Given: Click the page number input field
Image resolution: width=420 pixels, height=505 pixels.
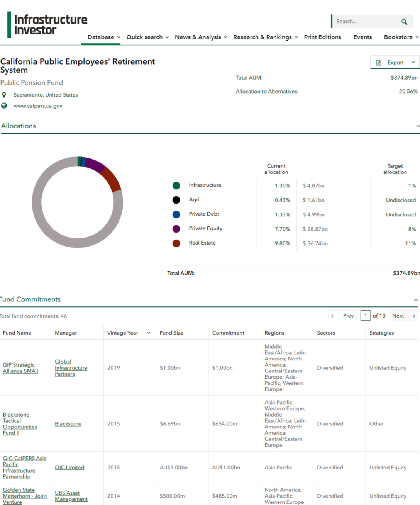Looking at the screenshot, I should [365, 315].
